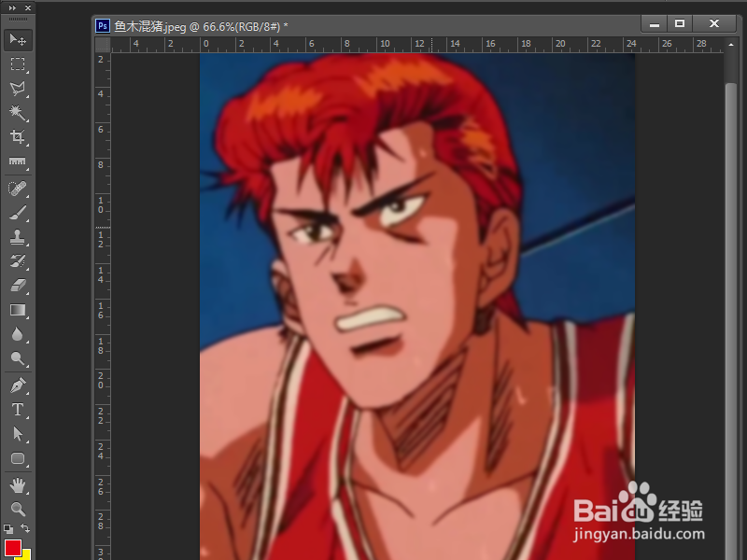Image resolution: width=747 pixels, height=560 pixels.
Task: Maximize the document window
Action: (x=680, y=24)
